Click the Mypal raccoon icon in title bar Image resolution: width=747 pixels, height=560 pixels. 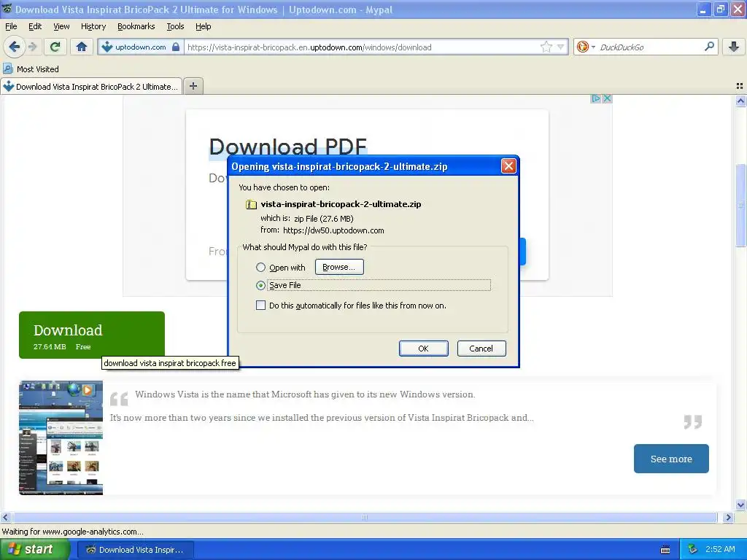coord(7,9)
